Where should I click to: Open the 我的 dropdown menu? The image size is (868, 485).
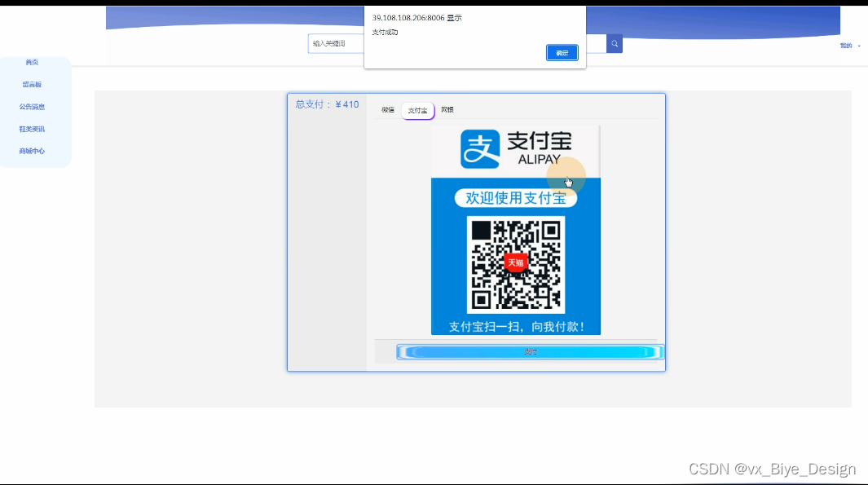tap(850, 46)
